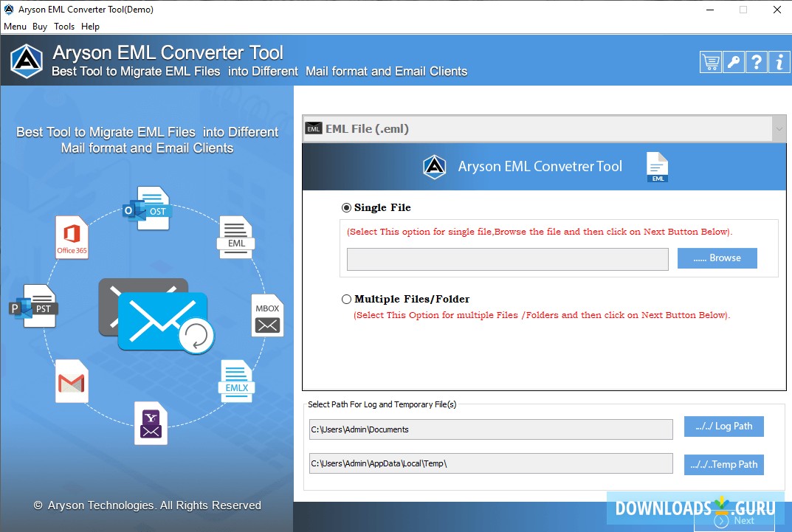Click the help question mark icon

coord(756,62)
